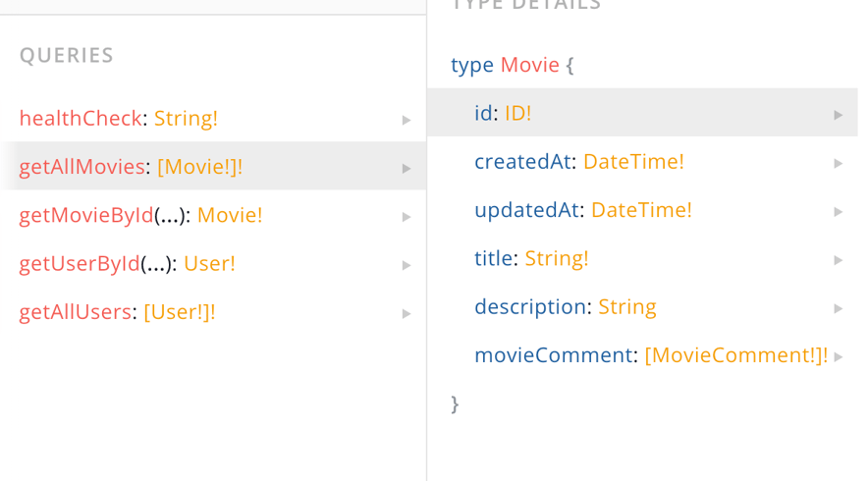Open the DateTime! type of createdAt
The width and height of the screenshot is (868, 481).
[633, 162]
